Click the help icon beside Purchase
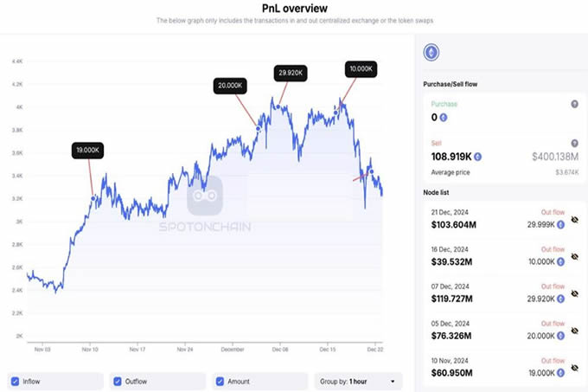 point(574,104)
